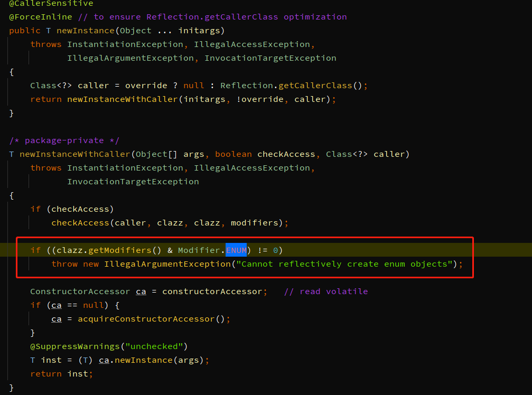Screen dimensions: 532x395
Task: Click IllegalArgumentException in the throws clause
Action: point(130,58)
